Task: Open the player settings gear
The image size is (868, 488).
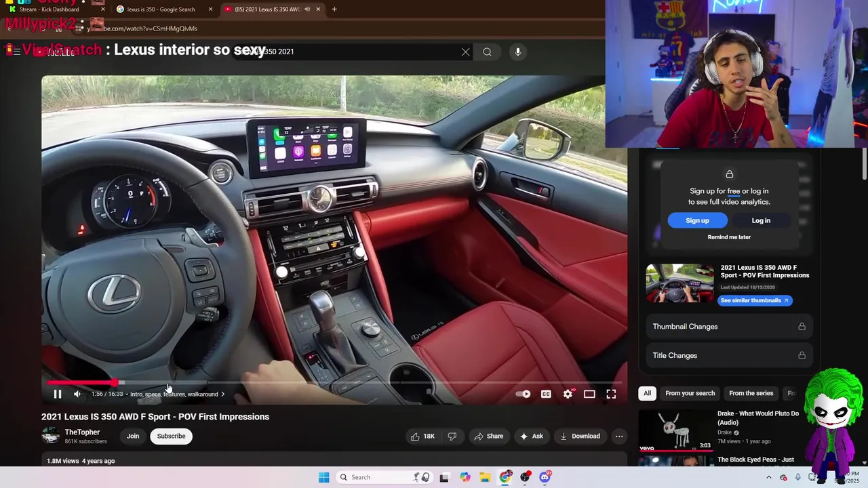Action: pos(568,394)
